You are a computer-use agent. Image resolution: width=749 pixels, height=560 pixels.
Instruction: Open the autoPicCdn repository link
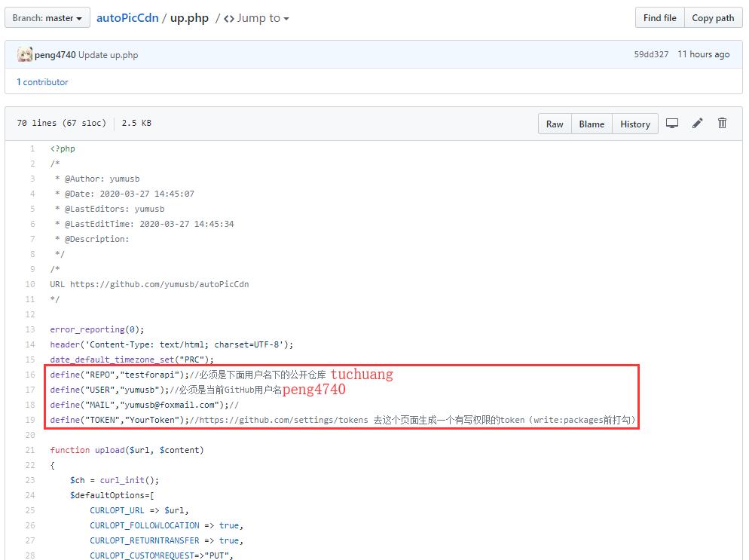[127, 17]
